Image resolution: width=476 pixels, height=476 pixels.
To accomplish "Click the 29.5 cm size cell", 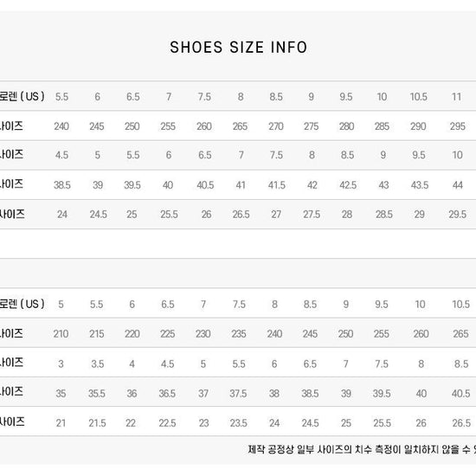I will point(458,215).
